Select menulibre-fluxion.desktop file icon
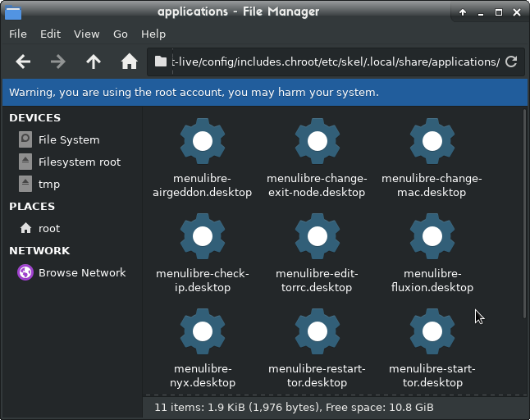Image resolution: width=530 pixels, height=420 pixels. tap(432, 237)
